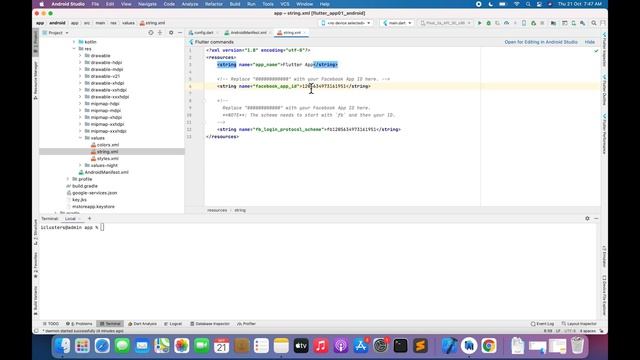This screenshot has height=360, width=640.
Task: Open the Layout Inspector
Action: [x=579, y=324]
